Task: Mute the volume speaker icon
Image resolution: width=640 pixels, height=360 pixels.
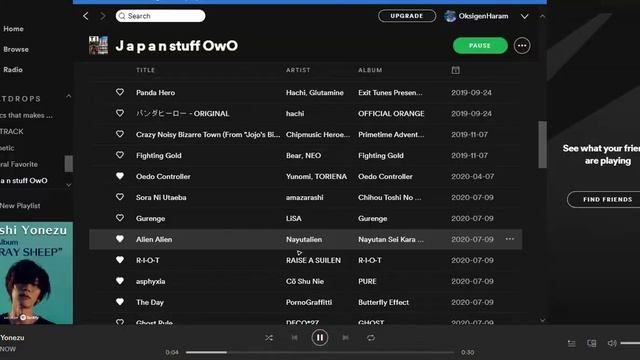Action: [x=612, y=343]
